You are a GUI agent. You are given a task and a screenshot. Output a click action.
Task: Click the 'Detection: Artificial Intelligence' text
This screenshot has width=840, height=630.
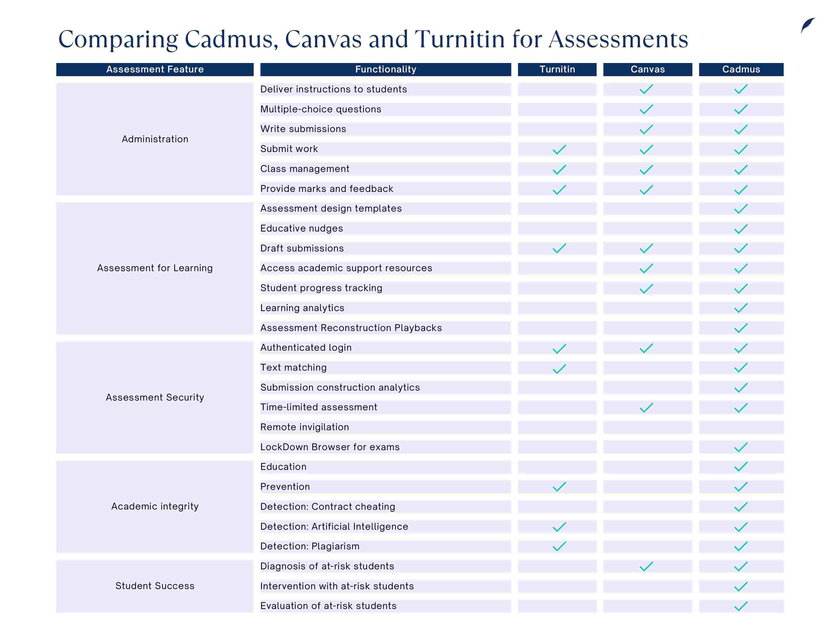(x=334, y=527)
